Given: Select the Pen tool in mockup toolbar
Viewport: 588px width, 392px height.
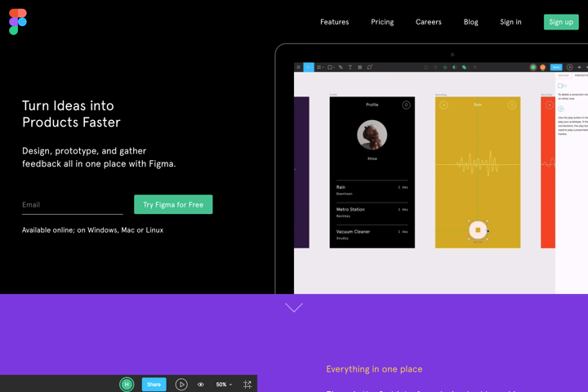Looking at the screenshot, I should coord(341,67).
